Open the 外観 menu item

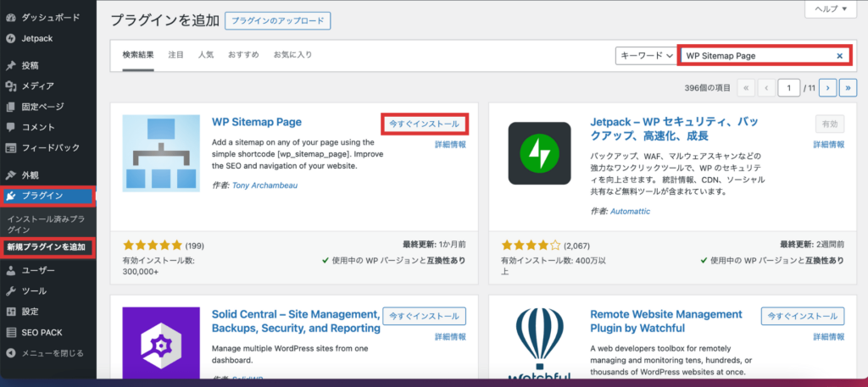48,175
